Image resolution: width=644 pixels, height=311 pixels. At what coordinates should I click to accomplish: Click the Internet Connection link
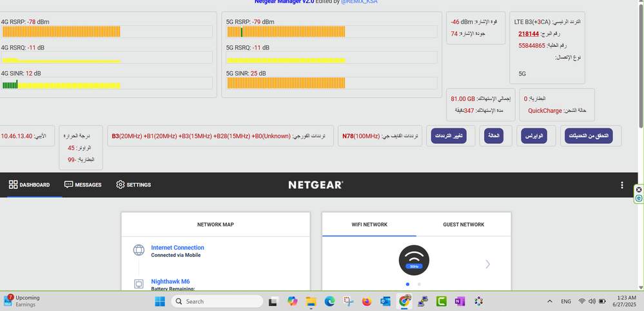coord(177,247)
